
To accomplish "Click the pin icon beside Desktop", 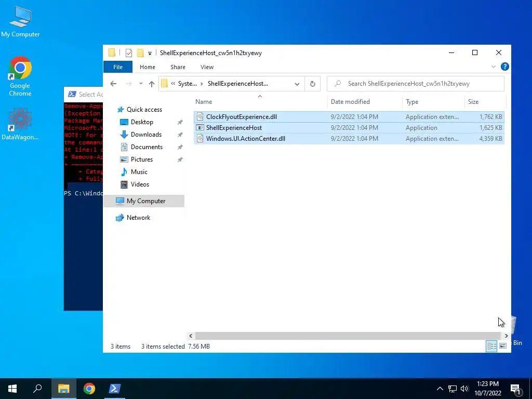I will click(x=180, y=122).
